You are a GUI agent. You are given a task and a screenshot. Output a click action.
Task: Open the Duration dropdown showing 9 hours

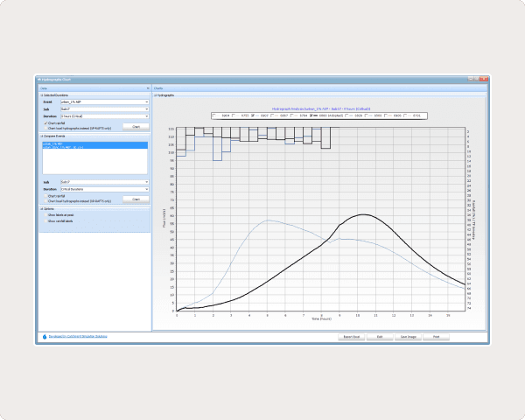147,115
